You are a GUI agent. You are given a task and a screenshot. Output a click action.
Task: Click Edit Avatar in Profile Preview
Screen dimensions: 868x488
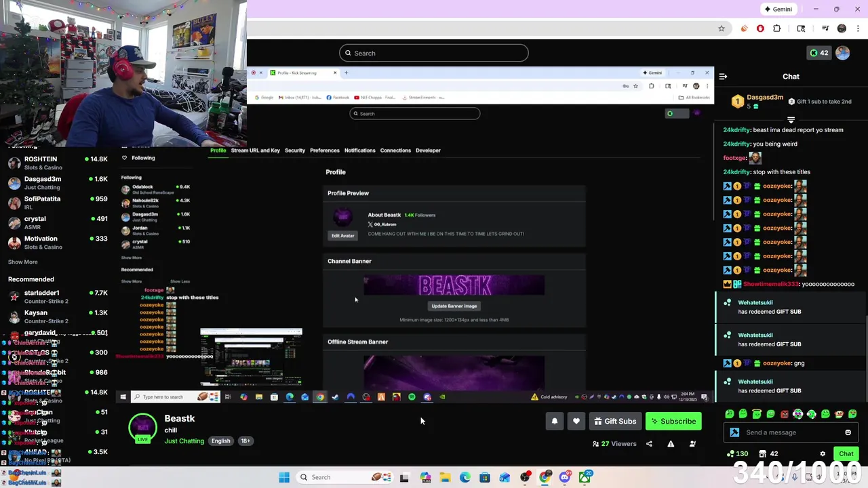[x=342, y=235]
